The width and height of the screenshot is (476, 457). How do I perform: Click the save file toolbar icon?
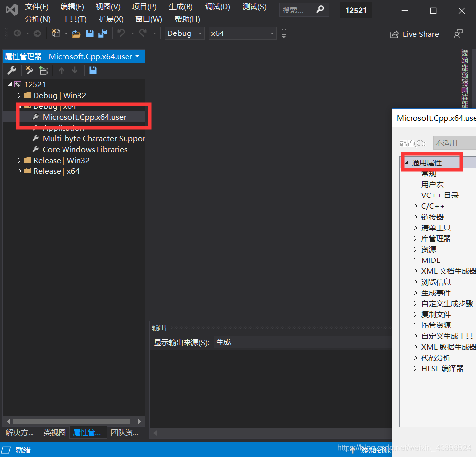pyautogui.click(x=90, y=33)
